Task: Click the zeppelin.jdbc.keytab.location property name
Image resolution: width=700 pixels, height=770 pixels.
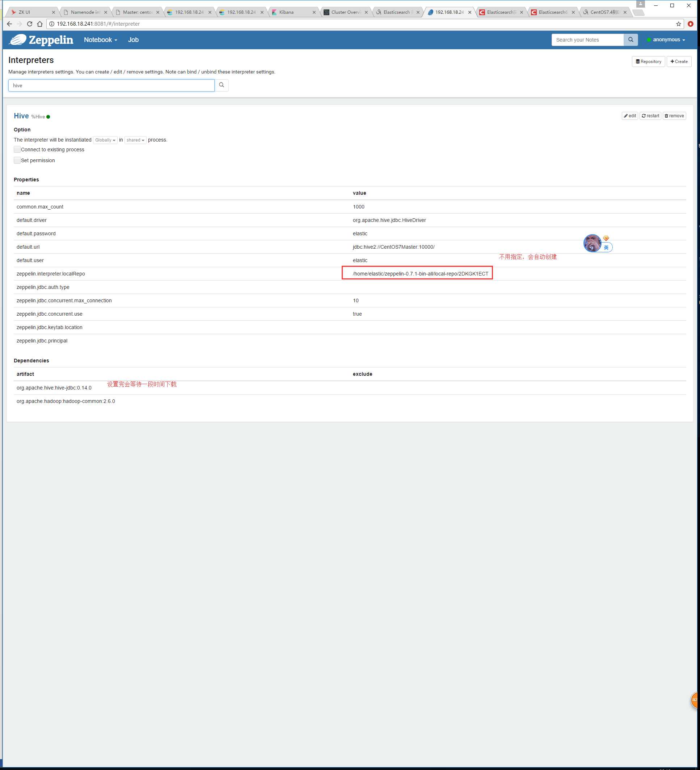Action: pyautogui.click(x=49, y=327)
